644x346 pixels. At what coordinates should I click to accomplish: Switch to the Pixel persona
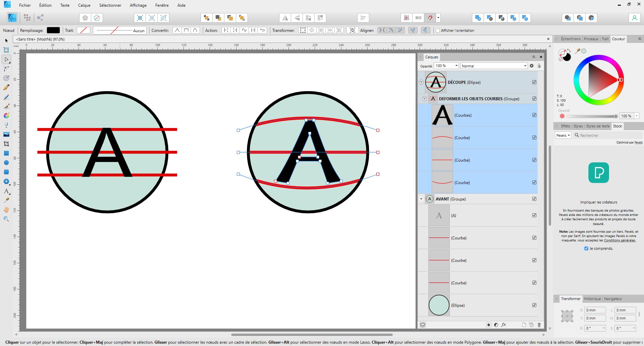pyautogui.click(x=27, y=18)
